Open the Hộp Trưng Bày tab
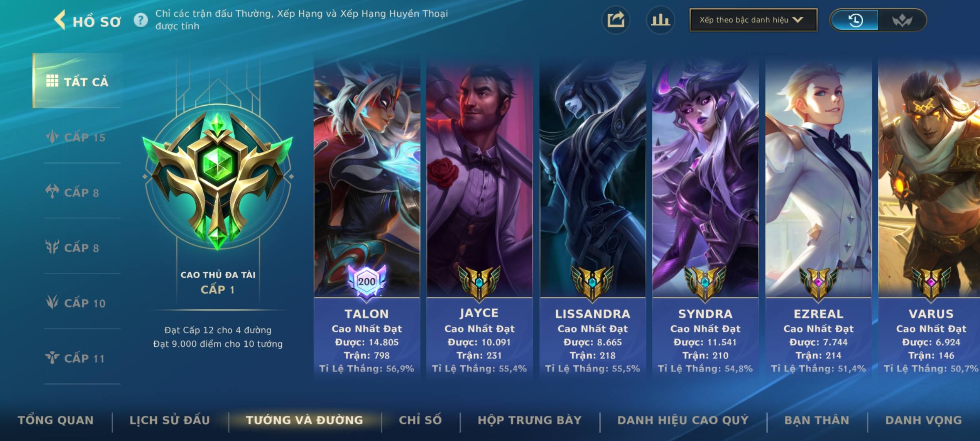Image resolution: width=980 pixels, height=441 pixels. point(530,420)
